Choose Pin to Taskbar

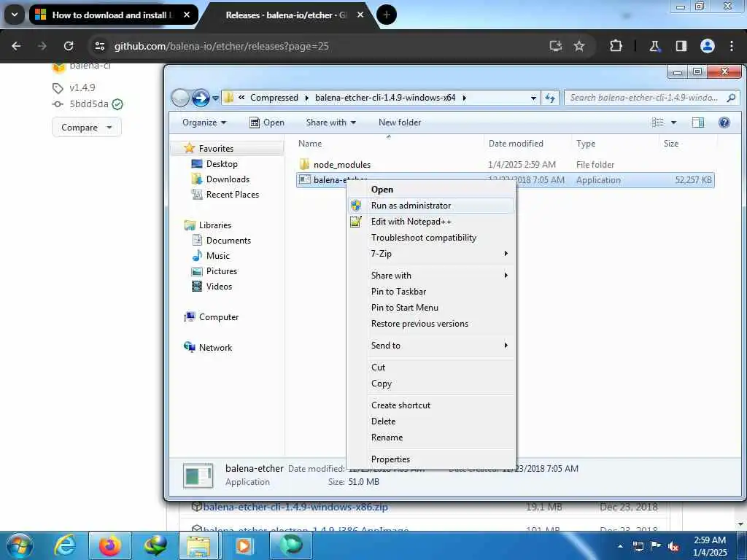coord(431,292)
